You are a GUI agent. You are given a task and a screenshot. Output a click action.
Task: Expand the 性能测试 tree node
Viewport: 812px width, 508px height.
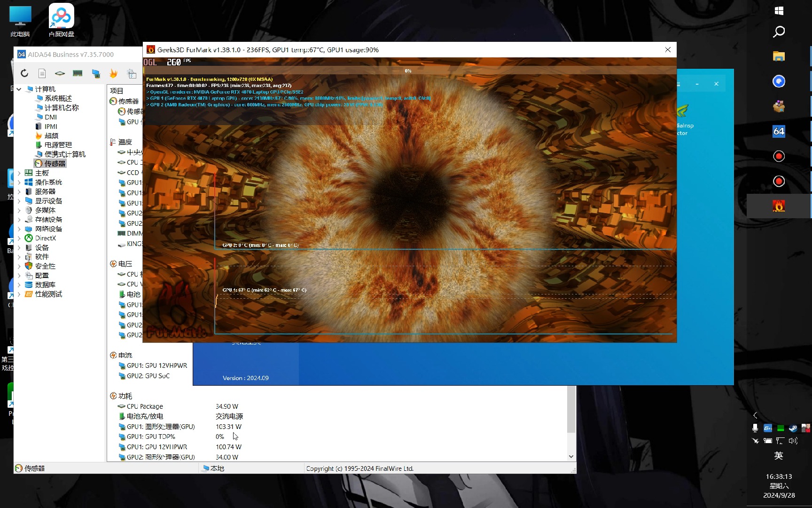click(x=19, y=294)
